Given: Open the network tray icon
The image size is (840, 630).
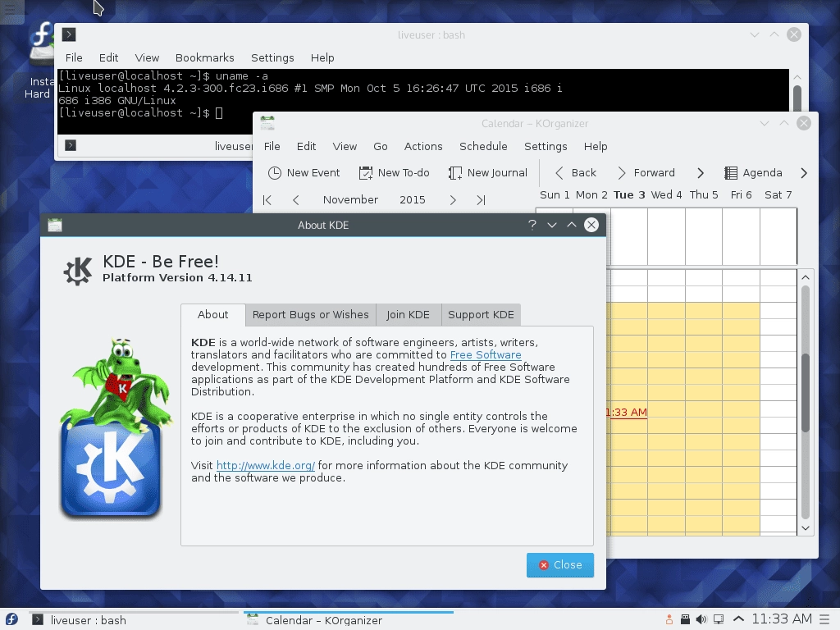Looking at the screenshot, I should click(719, 620).
